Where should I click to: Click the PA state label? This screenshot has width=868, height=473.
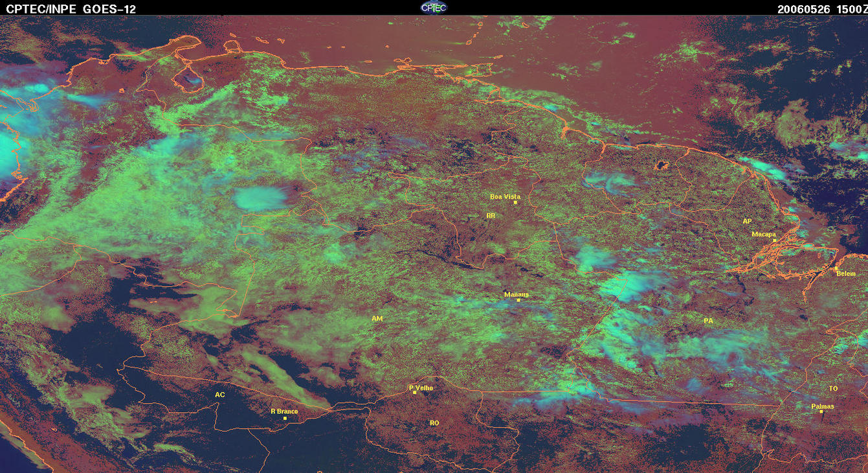(708, 321)
